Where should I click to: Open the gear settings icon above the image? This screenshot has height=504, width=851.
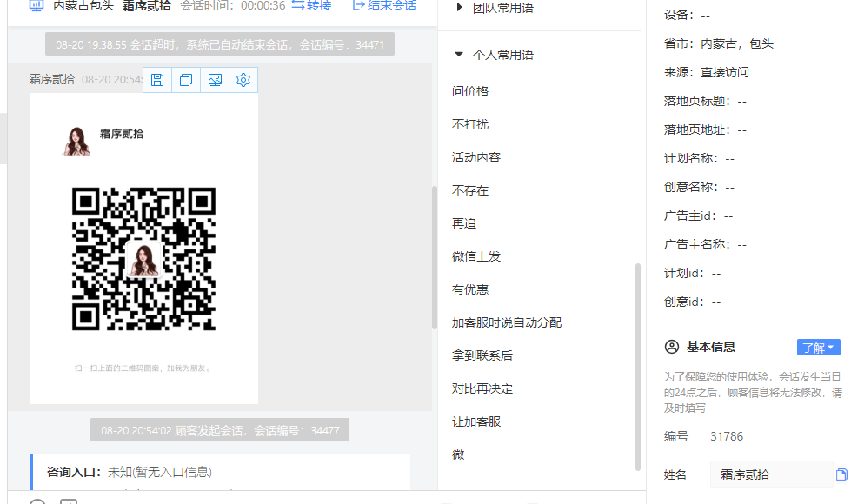tap(243, 80)
